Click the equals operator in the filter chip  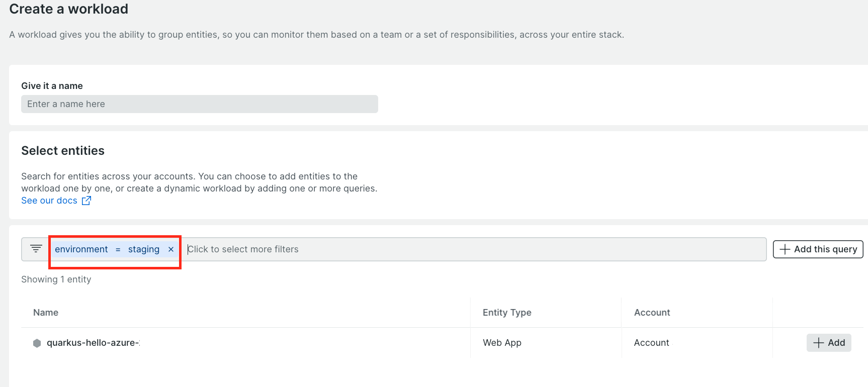[x=118, y=249]
